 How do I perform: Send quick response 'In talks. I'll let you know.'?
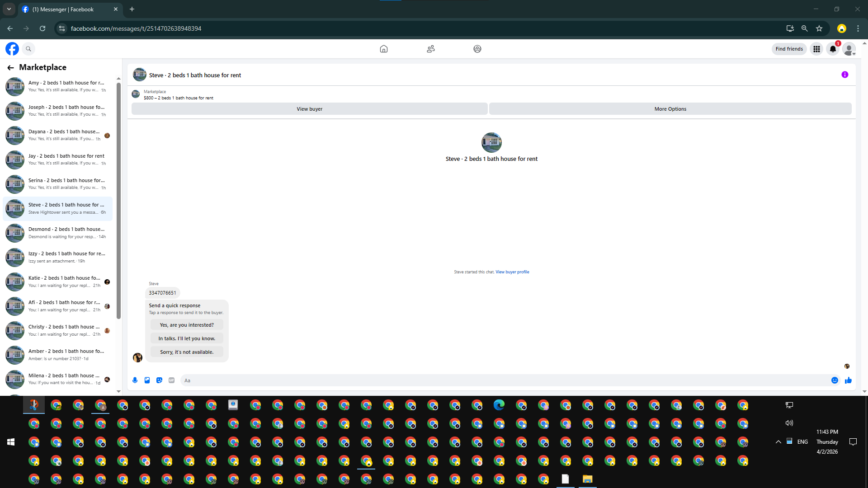click(187, 338)
